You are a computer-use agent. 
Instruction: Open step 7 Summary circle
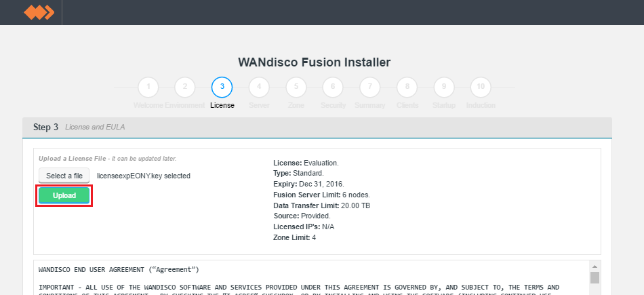point(370,87)
